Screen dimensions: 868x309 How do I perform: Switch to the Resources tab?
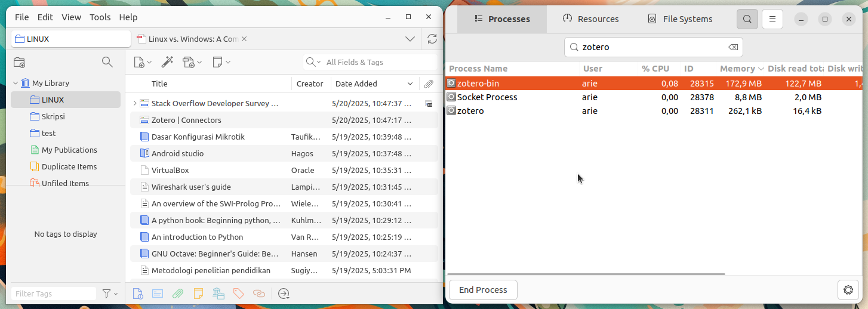[590, 19]
